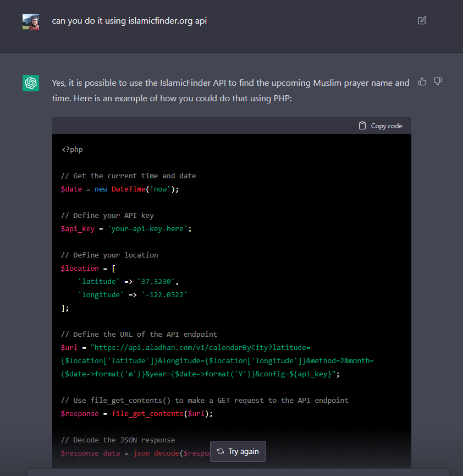Screen dimensions: 463x476
Task: Click the api.aladhan.com URL string
Action: pyautogui.click(x=217, y=360)
